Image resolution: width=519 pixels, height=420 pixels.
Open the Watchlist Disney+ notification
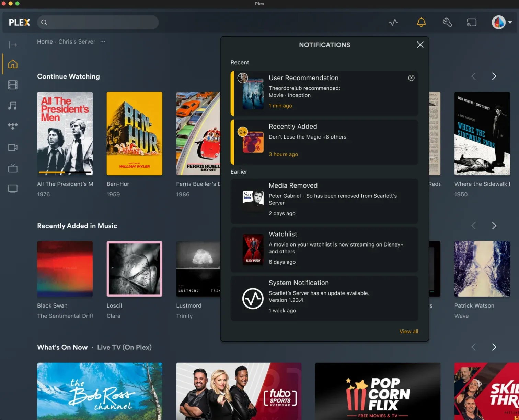pyautogui.click(x=324, y=250)
